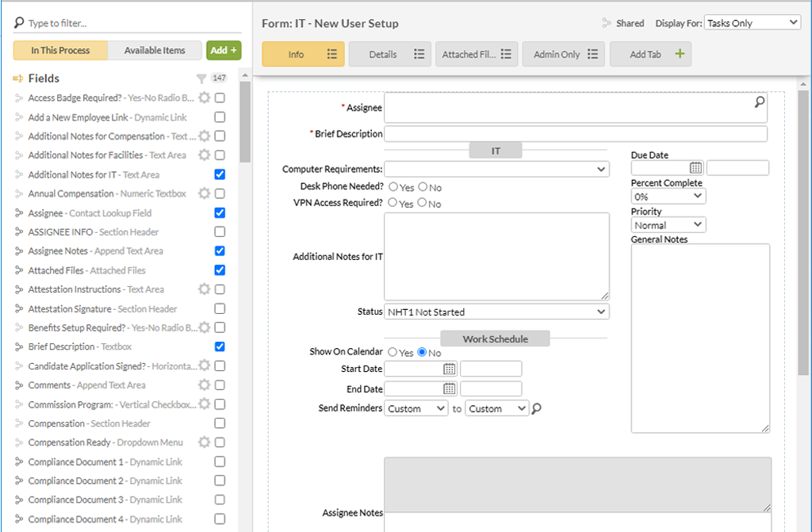Click the filter search magnifier icon
812x532 pixels.
(x=19, y=22)
